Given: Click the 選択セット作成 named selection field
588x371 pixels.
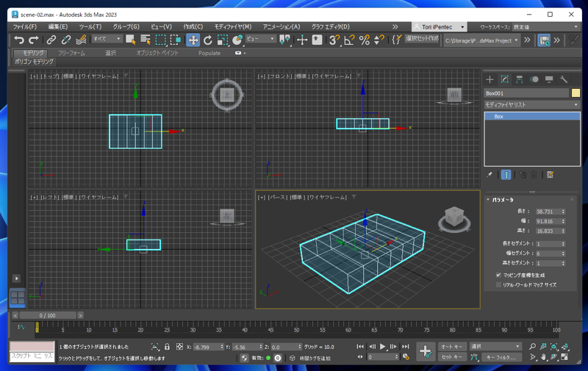Looking at the screenshot, I should [422, 39].
